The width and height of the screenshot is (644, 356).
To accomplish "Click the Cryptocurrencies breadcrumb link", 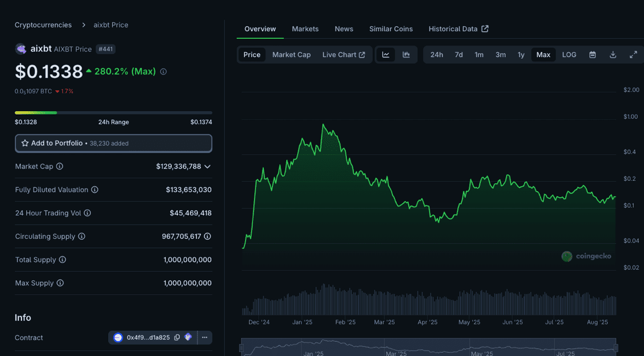I will click(43, 25).
